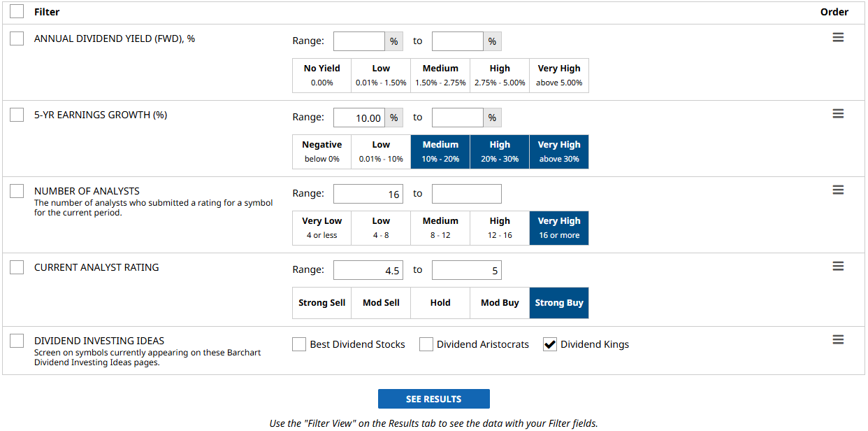Image resolution: width=868 pixels, height=431 pixels.
Task: Click the dividend yield minimum range field
Action: (x=359, y=41)
